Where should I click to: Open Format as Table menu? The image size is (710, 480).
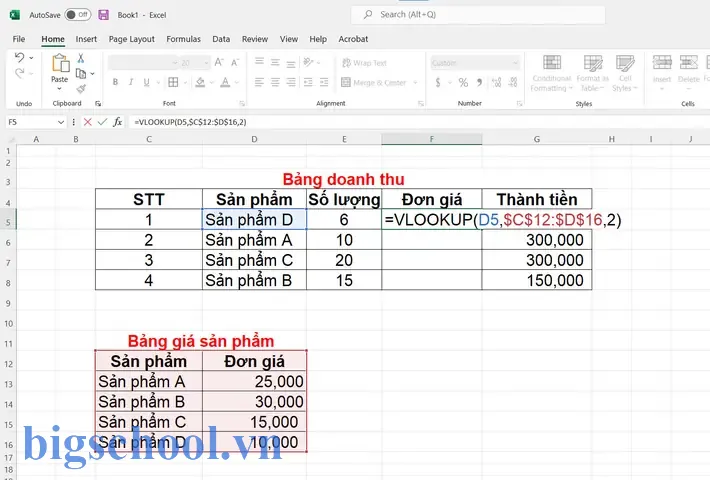[x=593, y=73]
